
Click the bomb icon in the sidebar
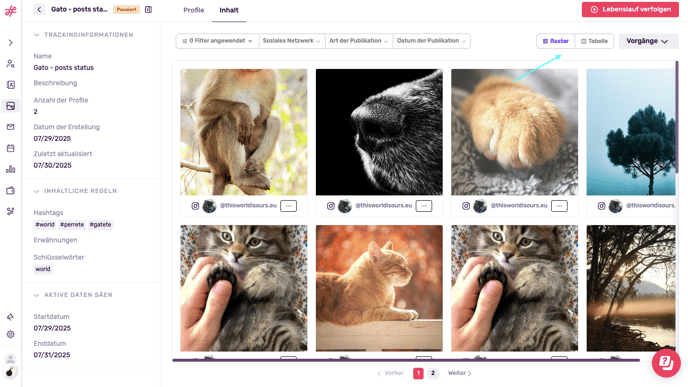coord(10,372)
